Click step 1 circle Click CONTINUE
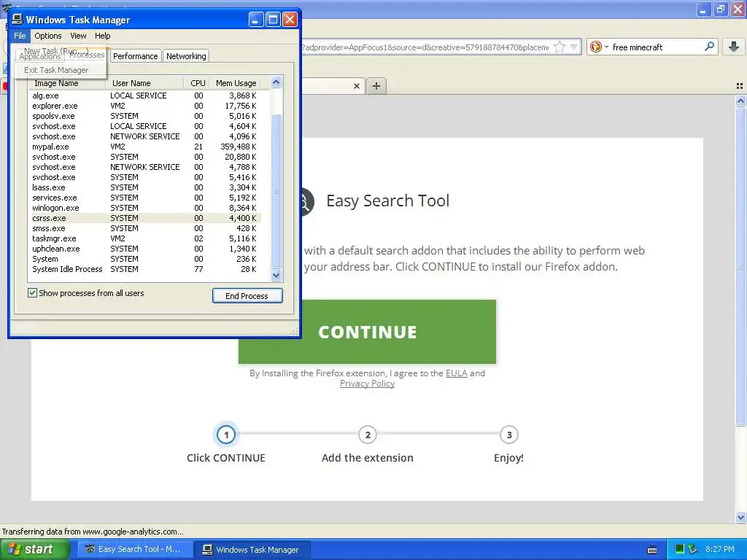747x560 pixels. coord(226,435)
